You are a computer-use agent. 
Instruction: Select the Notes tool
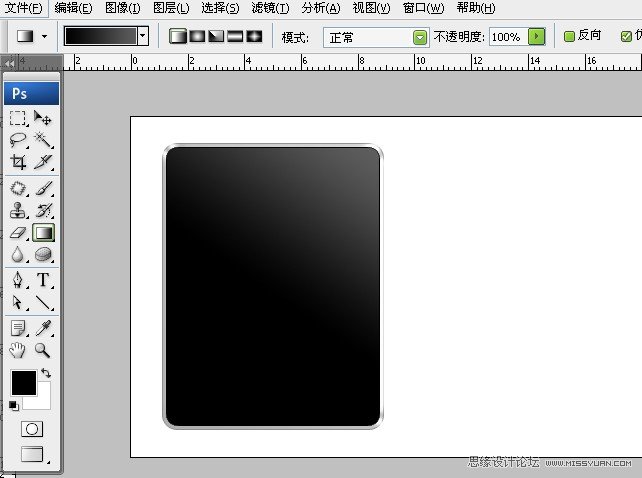[18, 328]
